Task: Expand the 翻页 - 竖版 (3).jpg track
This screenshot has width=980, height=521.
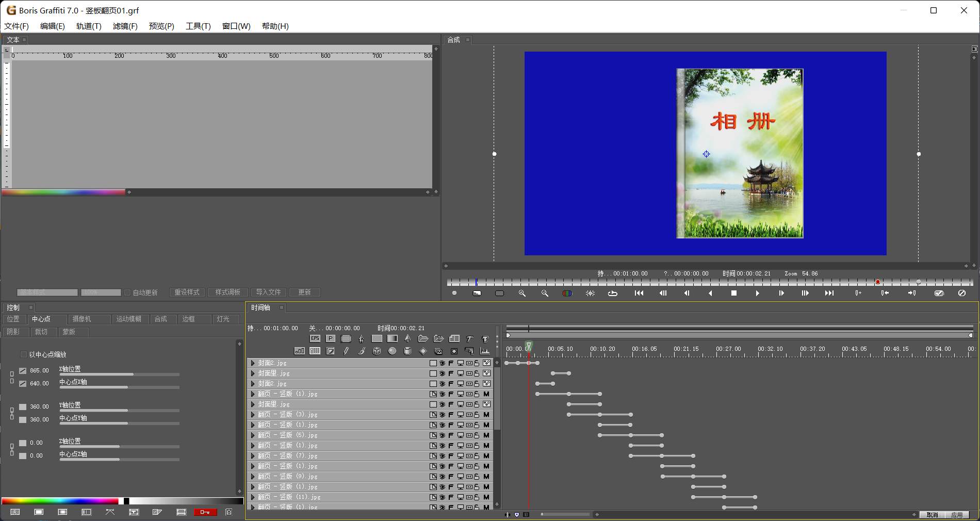Action: pos(253,415)
